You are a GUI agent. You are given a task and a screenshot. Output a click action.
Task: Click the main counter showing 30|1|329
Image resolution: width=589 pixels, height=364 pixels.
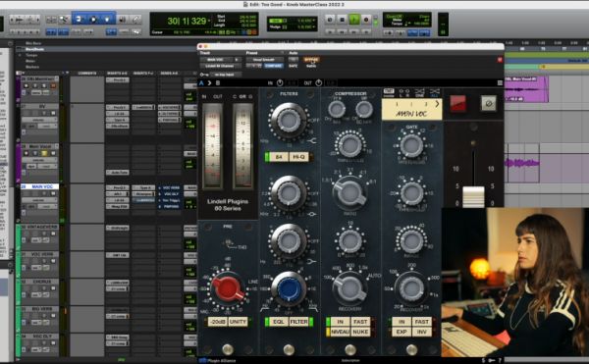187,21
